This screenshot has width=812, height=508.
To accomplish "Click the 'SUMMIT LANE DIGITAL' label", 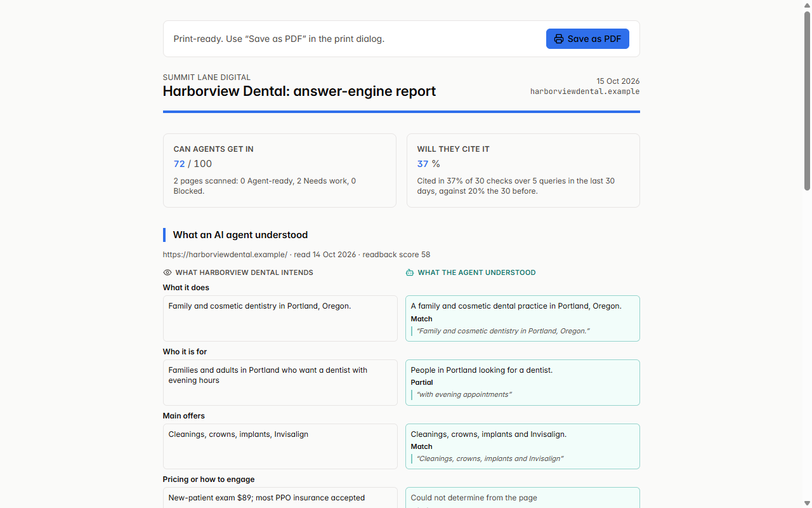I will [x=207, y=77].
